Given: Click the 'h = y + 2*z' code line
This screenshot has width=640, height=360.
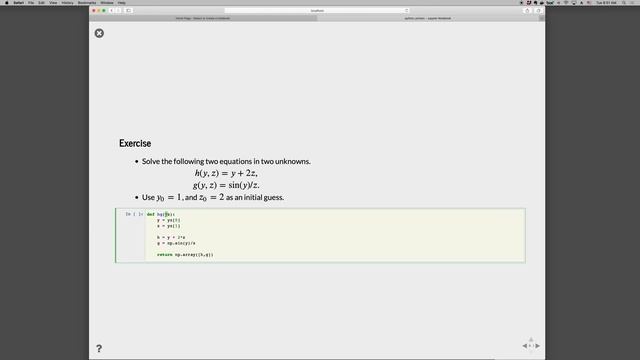Looking at the screenshot, I should point(171,237).
